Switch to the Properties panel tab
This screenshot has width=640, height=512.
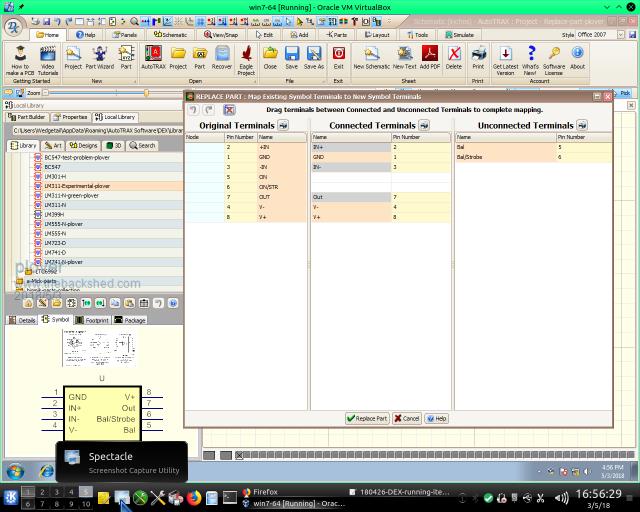click(x=71, y=117)
